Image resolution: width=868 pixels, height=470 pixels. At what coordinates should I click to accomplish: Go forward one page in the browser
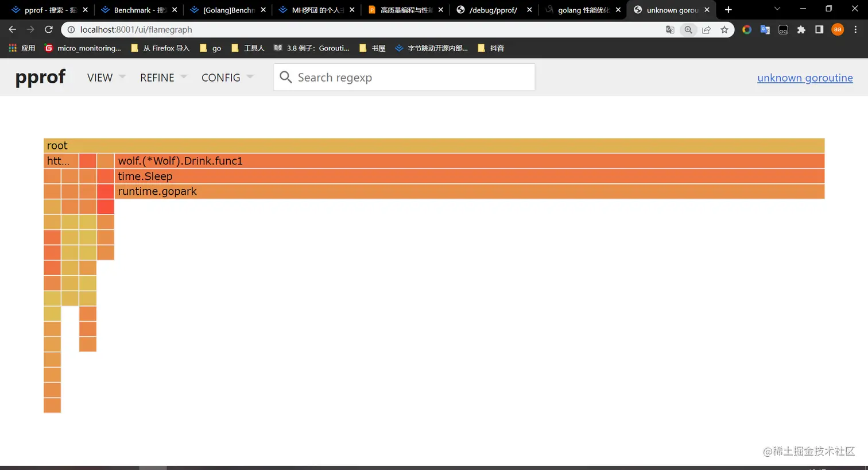pos(30,29)
